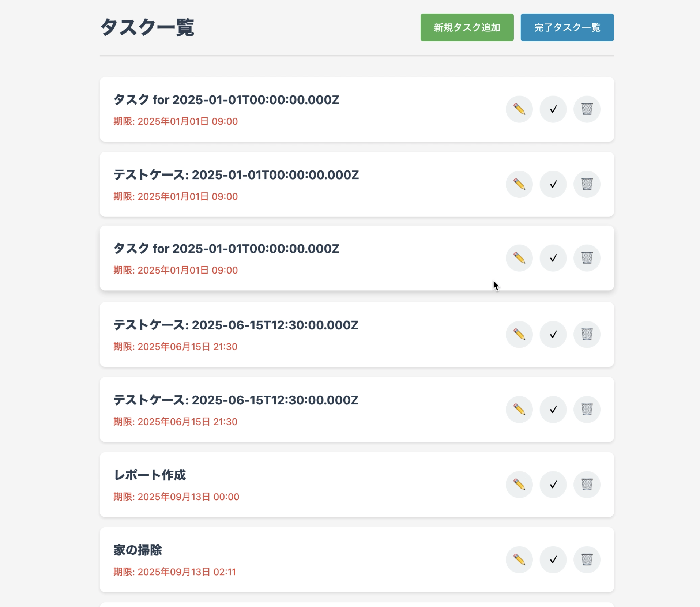This screenshot has height=607, width=700.
Task: Mark first タスク for 2025-01-01 card complete
Action: 553,109
